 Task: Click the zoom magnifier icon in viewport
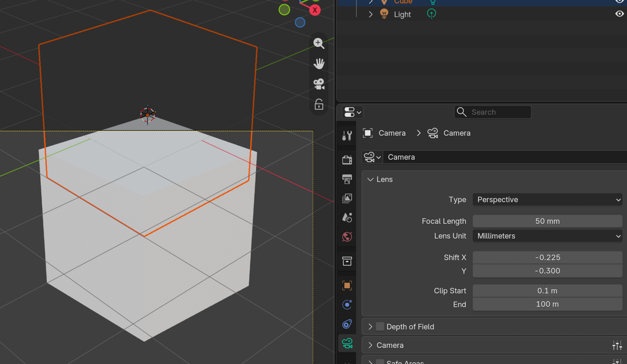(319, 43)
